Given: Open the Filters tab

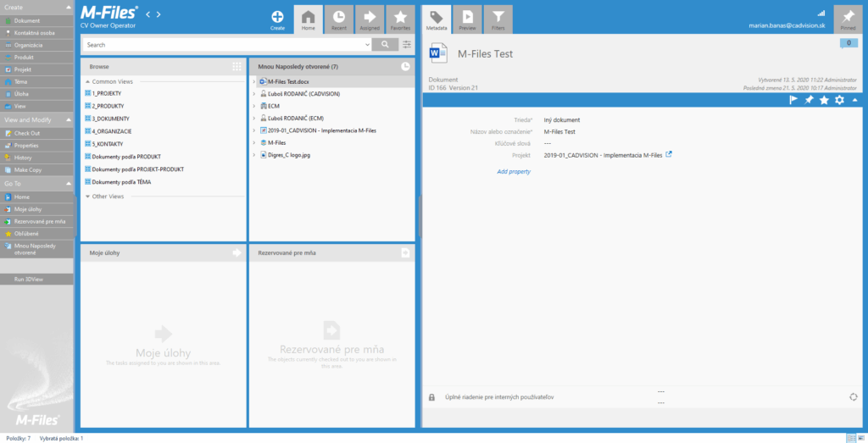Looking at the screenshot, I should (x=498, y=20).
